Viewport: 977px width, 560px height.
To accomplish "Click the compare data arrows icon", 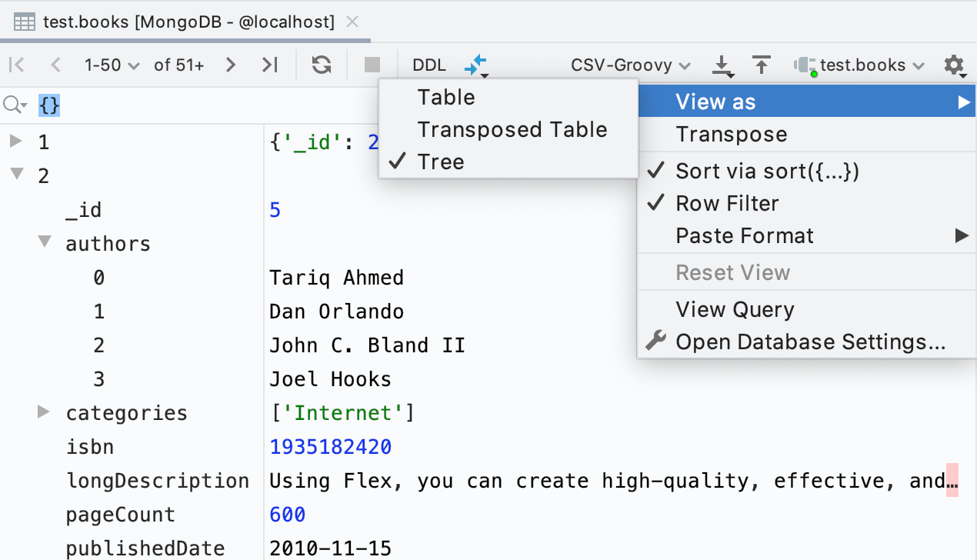I will coord(477,65).
